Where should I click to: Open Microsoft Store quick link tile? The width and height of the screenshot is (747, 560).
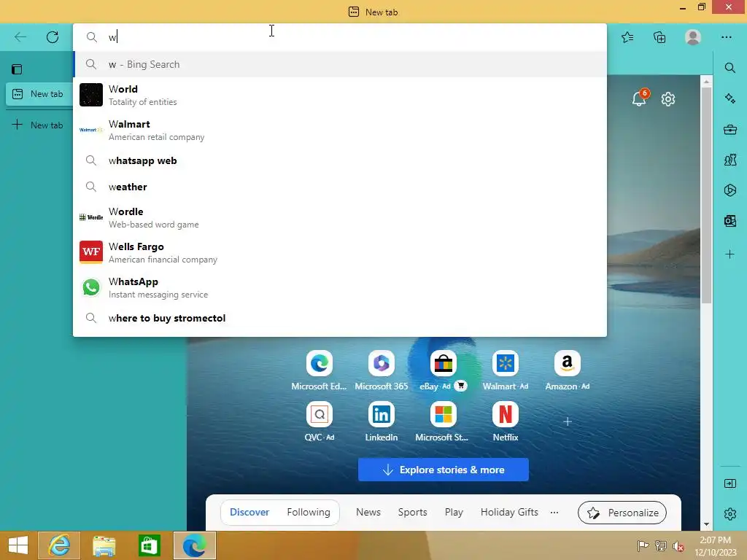click(443, 421)
